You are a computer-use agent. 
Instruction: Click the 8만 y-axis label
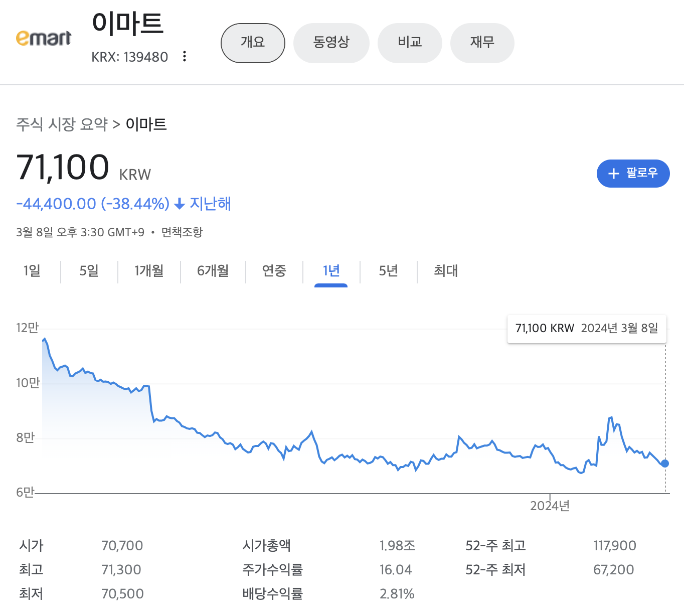(x=26, y=438)
